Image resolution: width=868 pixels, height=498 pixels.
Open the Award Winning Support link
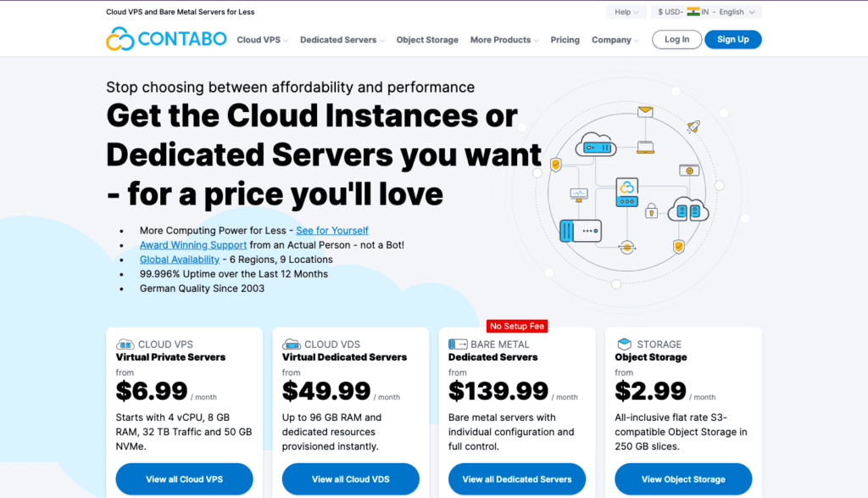[x=193, y=245]
